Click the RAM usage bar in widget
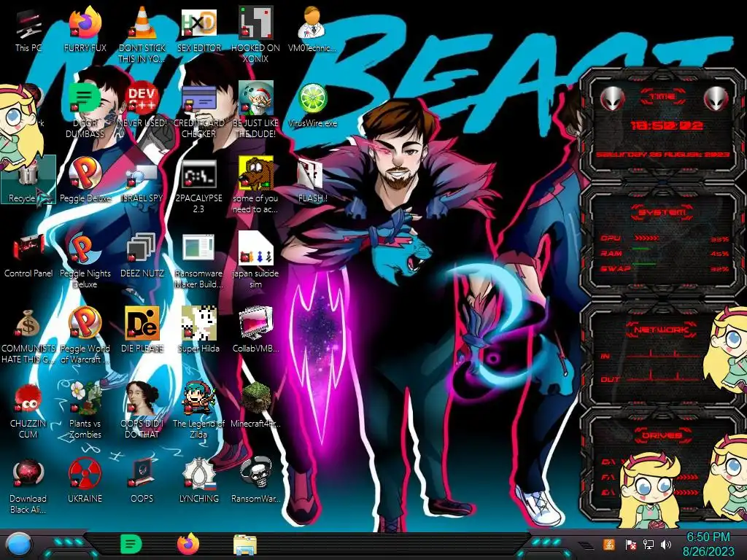 640,249
